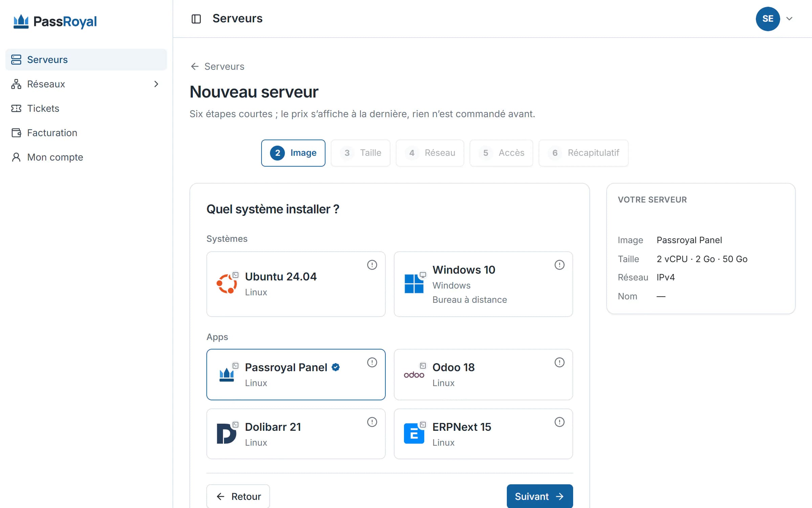Viewport: 812px width, 508px height.
Task: Open info for Ubuntu 24.04 card
Action: pyautogui.click(x=372, y=265)
